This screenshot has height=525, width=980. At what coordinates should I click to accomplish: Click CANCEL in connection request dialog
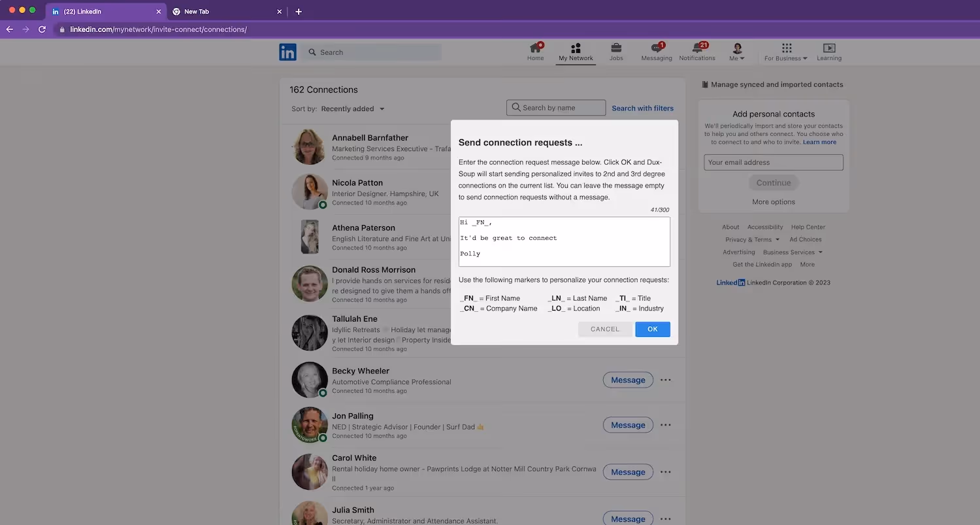(x=605, y=329)
